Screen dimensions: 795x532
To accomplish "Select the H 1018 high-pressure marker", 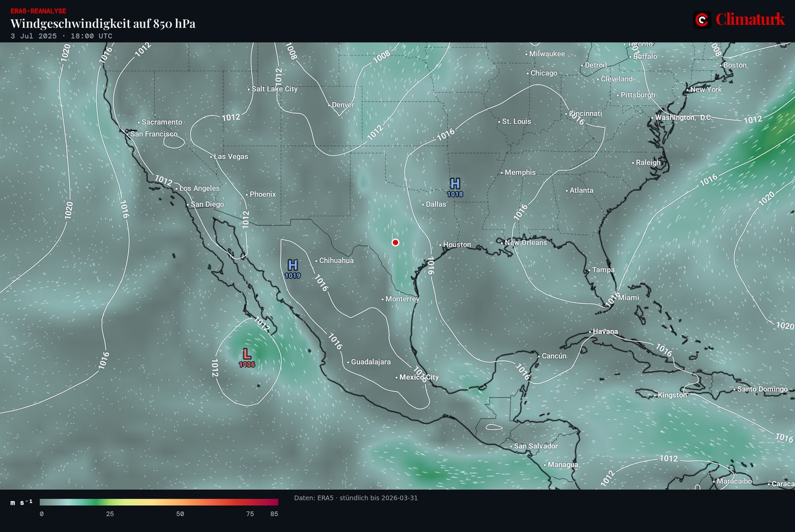I will 455,187.
